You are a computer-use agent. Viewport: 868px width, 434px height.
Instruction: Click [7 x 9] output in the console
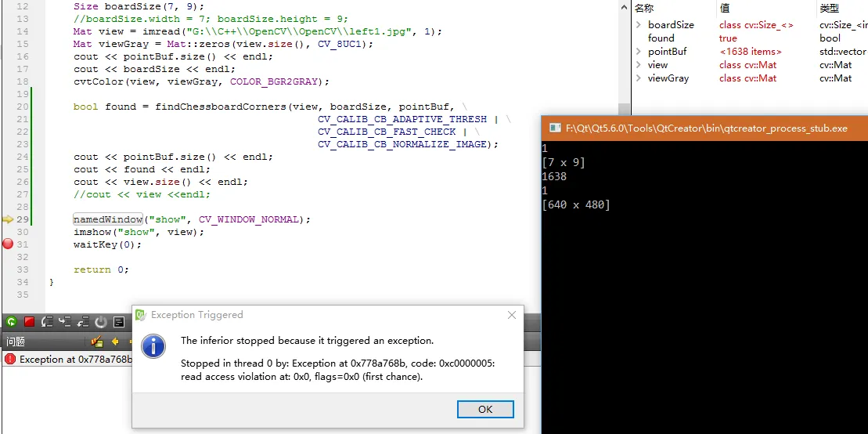point(564,162)
